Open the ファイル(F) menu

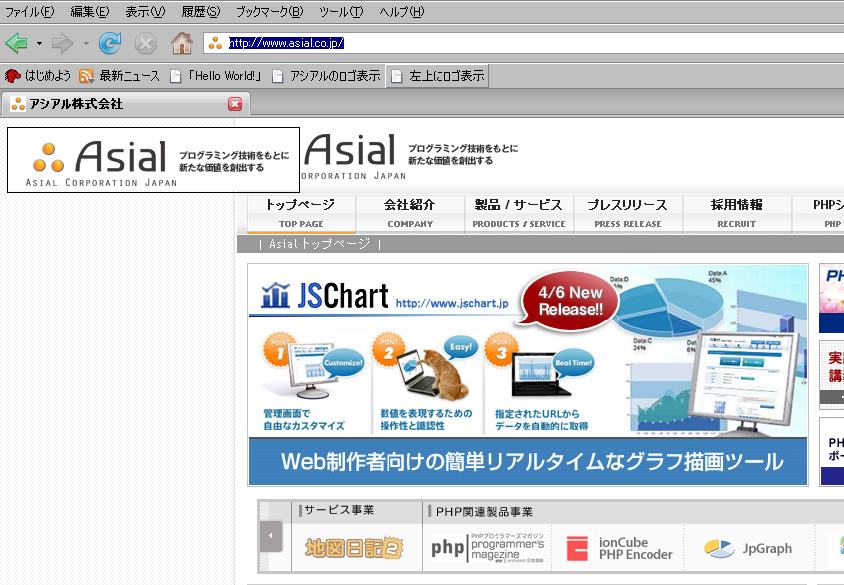pos(30,12)
